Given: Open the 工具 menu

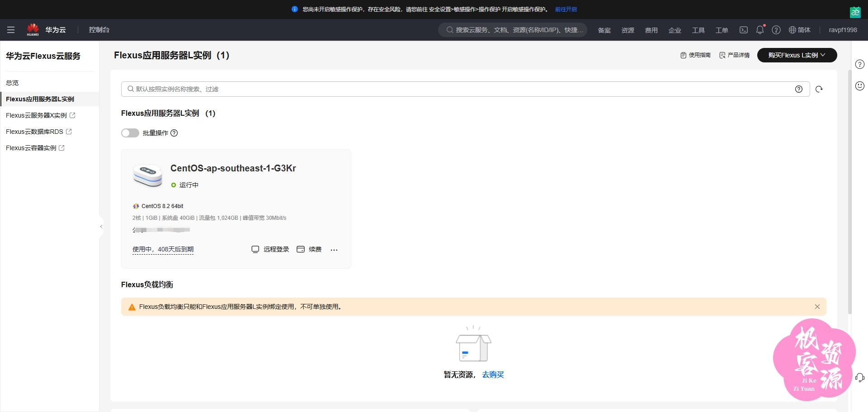Looking at the screenshot, I should pos(698,30).
